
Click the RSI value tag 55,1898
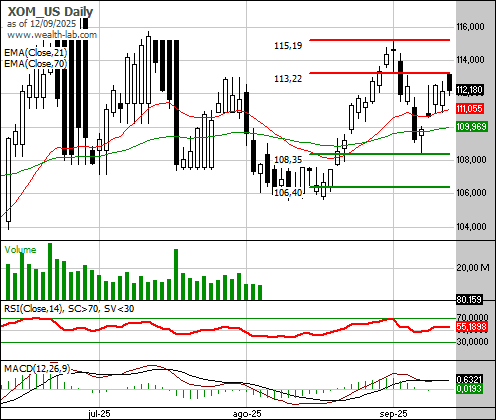coord(472,327)
